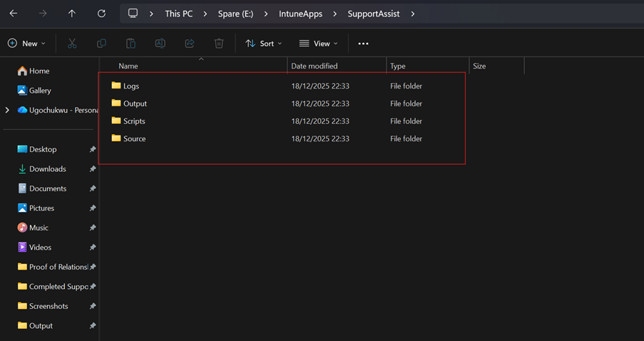Click the pin icon next to Documents
Image resolution: width=644 pixels, height=341 pixels.
[x=93, y=188]
